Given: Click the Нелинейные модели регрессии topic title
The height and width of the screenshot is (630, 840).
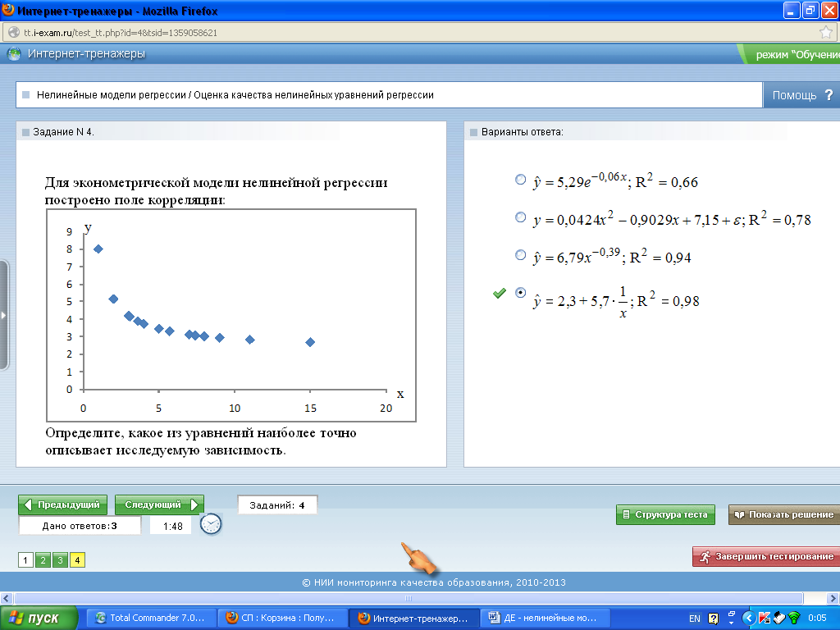Looking at the screenshot, I should 235,95.
